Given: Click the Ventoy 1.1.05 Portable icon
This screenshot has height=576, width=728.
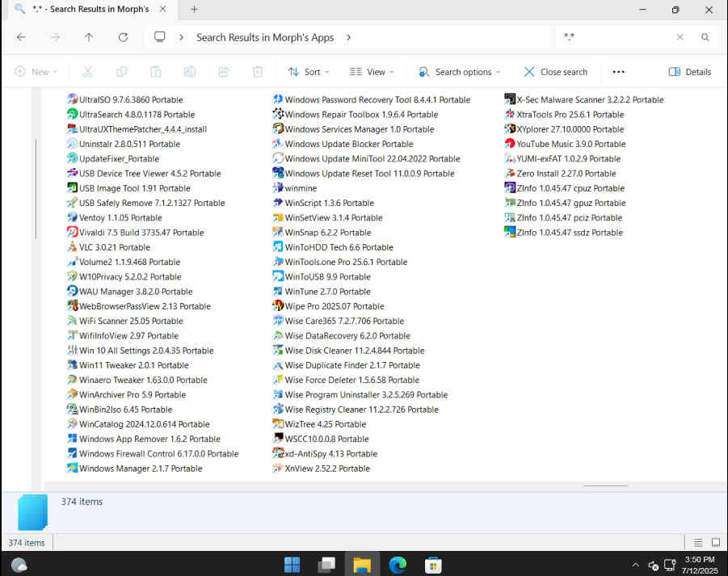Looking at the screenshot, I should pyautogui.click(x=72, y=217).
